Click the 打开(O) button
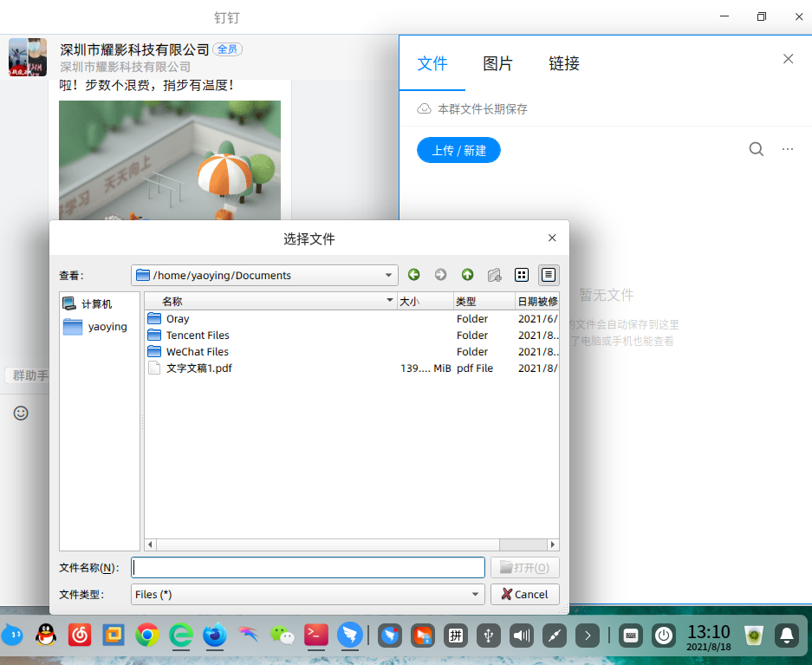This screenshot has width=812, height=665. coord(524,568)
